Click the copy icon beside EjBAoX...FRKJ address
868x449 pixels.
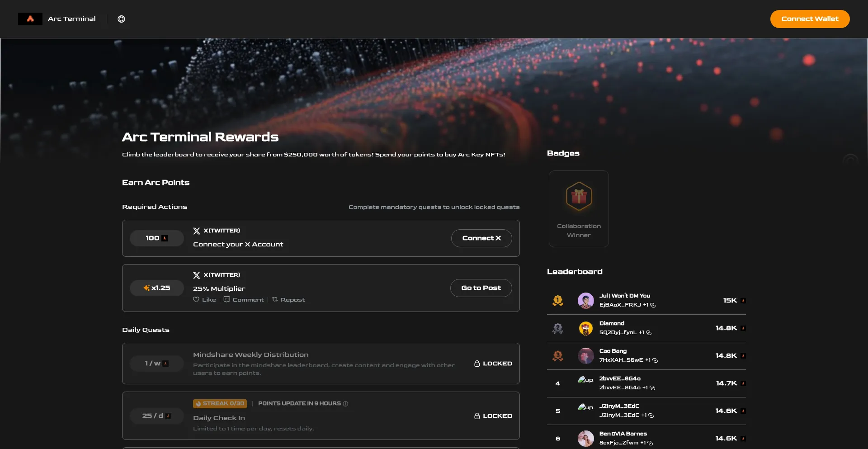(x=652, y=305)
